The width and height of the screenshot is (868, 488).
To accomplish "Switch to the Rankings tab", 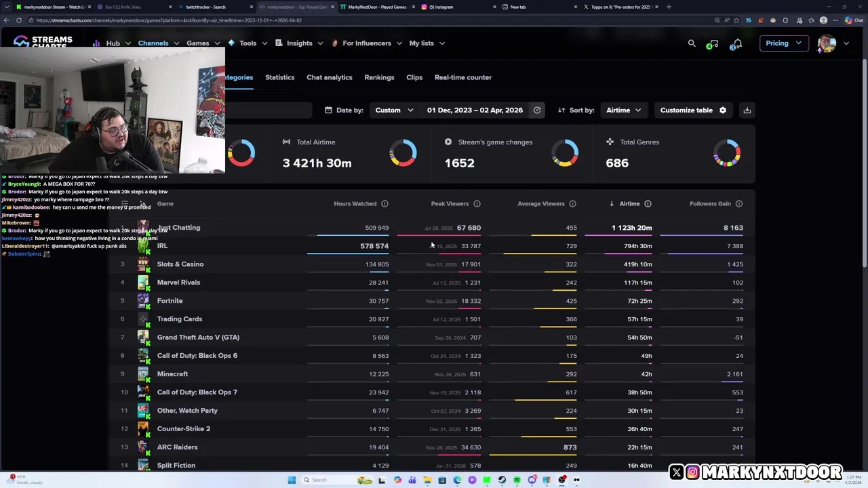I will coord(379,77).
